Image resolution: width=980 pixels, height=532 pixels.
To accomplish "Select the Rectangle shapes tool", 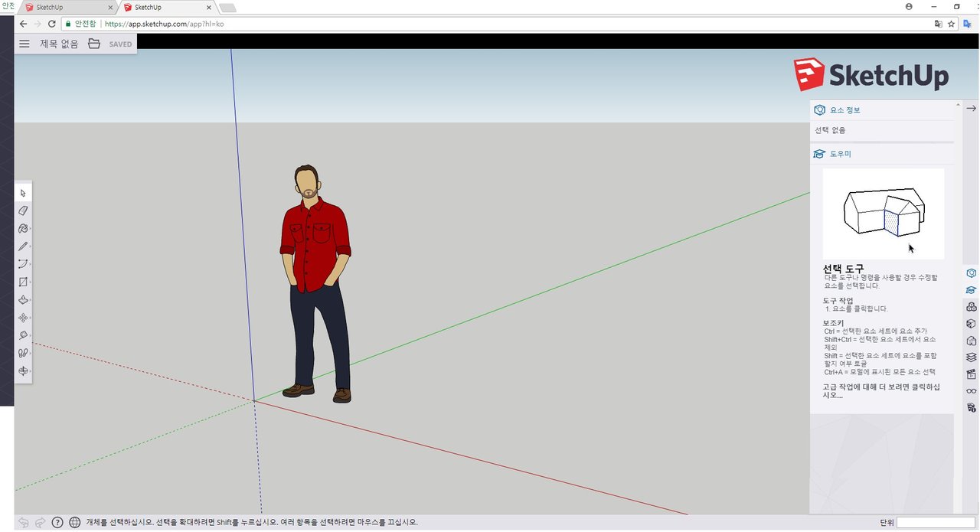I will [x=23, y=281].
